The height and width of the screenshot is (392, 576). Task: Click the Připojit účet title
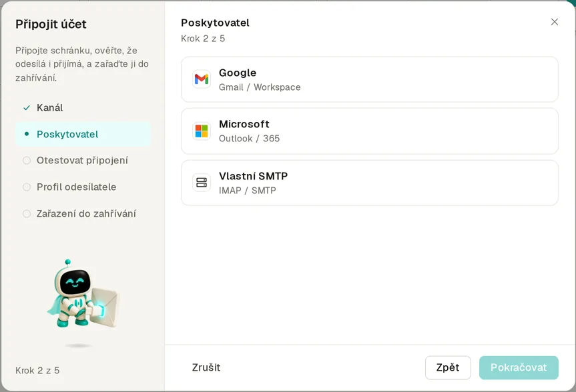pyautogui.click(x=51, y=24)
